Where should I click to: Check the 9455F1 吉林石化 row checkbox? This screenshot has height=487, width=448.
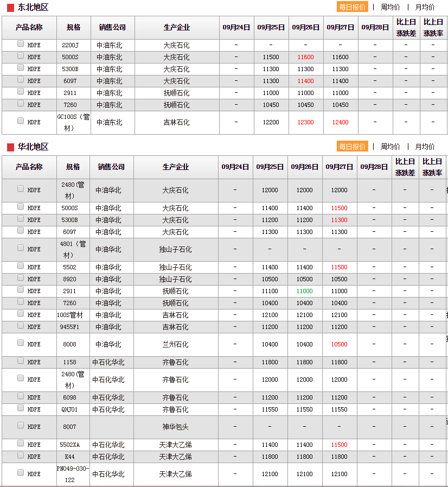(21, 325)
